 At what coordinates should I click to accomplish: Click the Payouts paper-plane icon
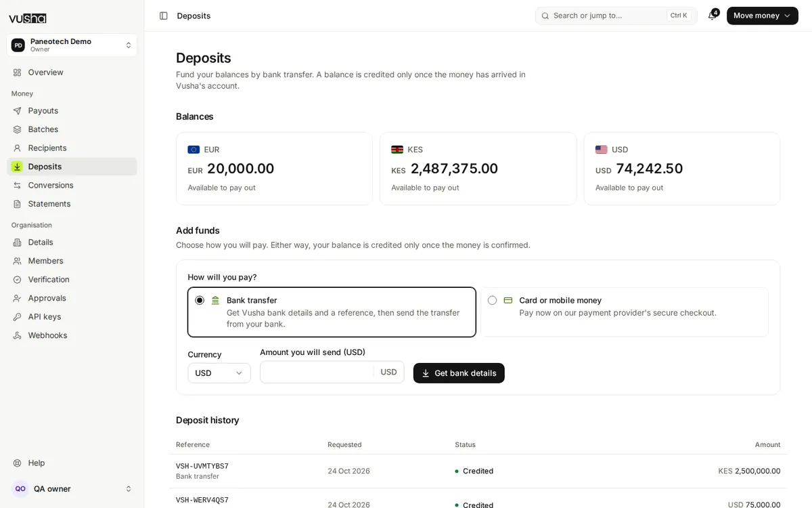coord(17,110)
